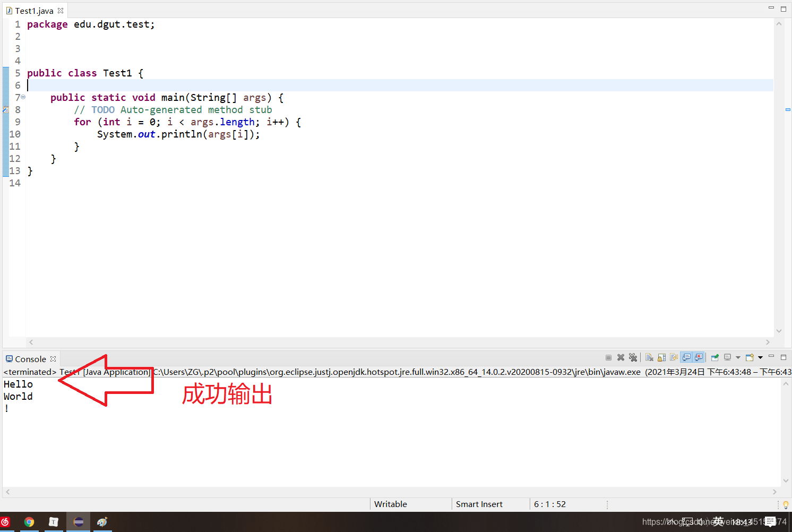Open the Display Selected Console dropdown arrow
Screen dimensions: 792x532
point(738,358)
